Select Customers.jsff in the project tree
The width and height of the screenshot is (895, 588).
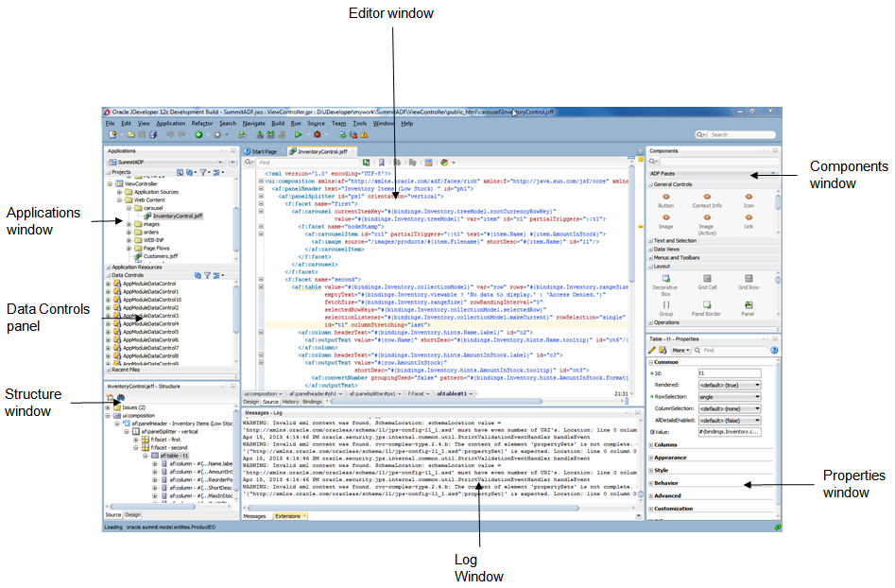click(160, 256)
